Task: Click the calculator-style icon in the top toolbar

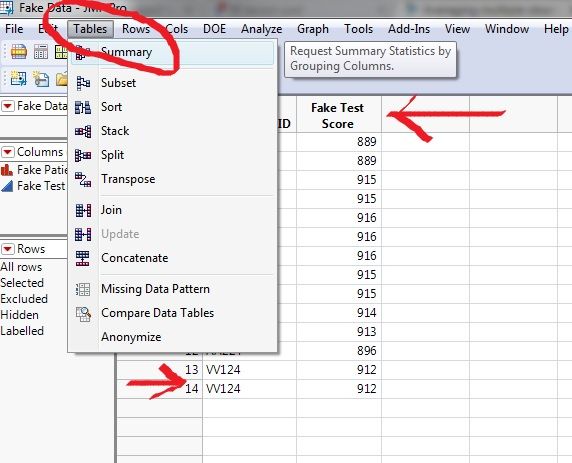Action: tap(41, 51)
